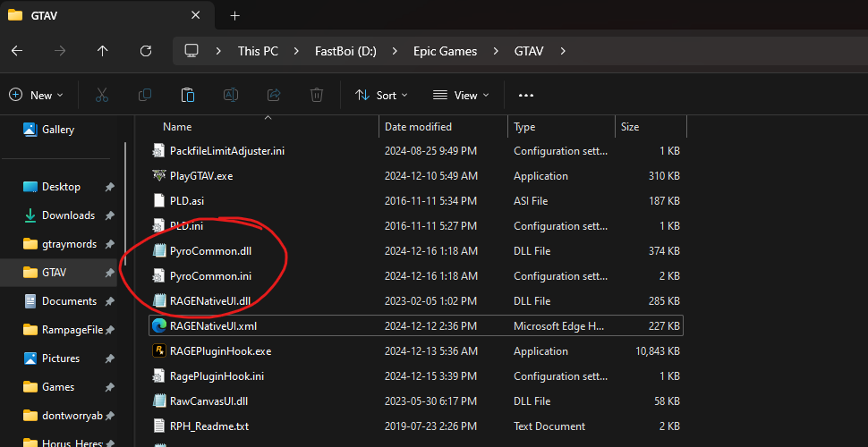This screenshot has height=447, width=868.
Task: Click This PC in address bar
Action: tap(258, 52)
